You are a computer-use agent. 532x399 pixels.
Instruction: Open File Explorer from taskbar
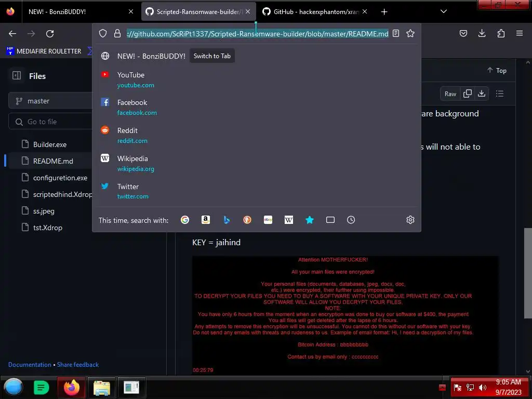point(102,387)
